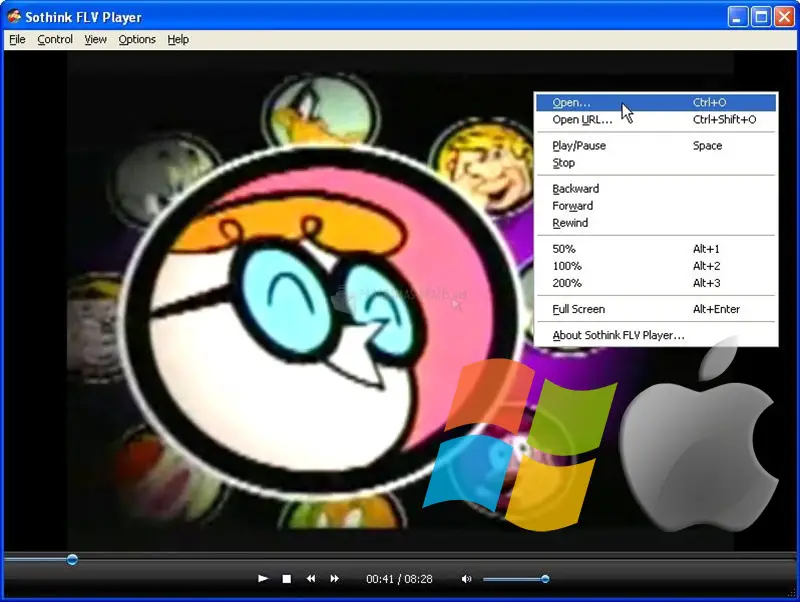The image size is (800, 602).
Task: Choose the 200% zoom option
Action: [x=565, y=283]
